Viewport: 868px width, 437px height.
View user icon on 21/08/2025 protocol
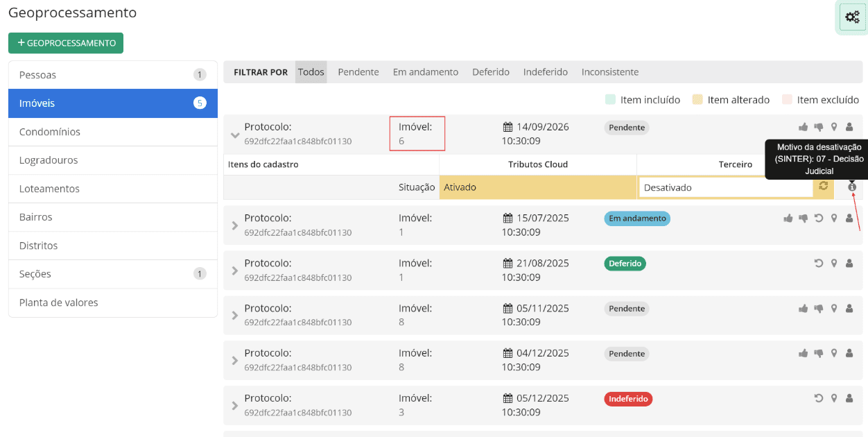(849, 263)
